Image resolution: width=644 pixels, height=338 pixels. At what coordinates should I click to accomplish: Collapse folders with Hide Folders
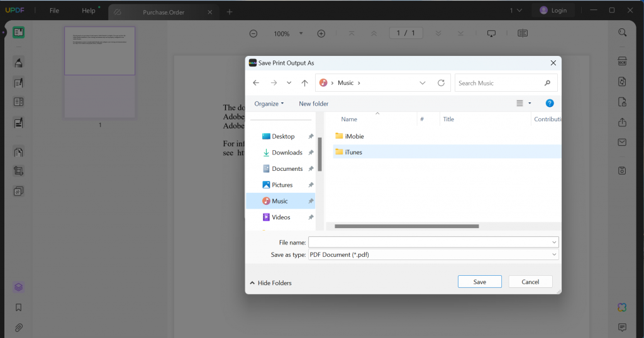coord(271,283)
